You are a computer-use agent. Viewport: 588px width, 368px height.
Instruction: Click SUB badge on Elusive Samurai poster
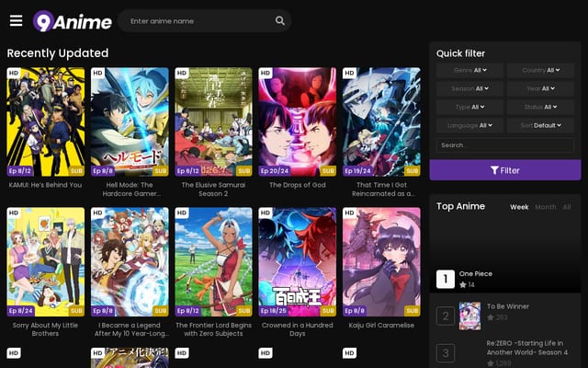pyautogui.click(x=244, y=171)
